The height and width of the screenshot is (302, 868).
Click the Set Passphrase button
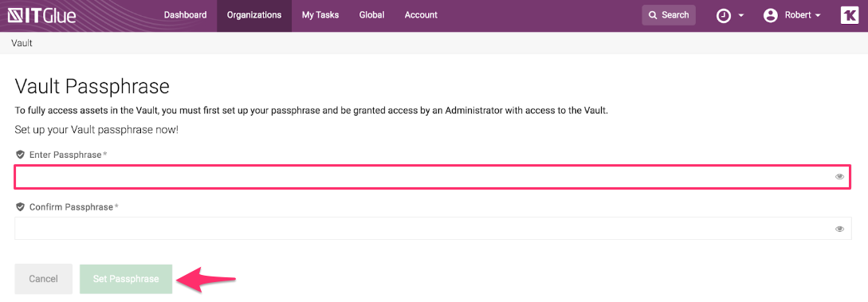[126, 279]
